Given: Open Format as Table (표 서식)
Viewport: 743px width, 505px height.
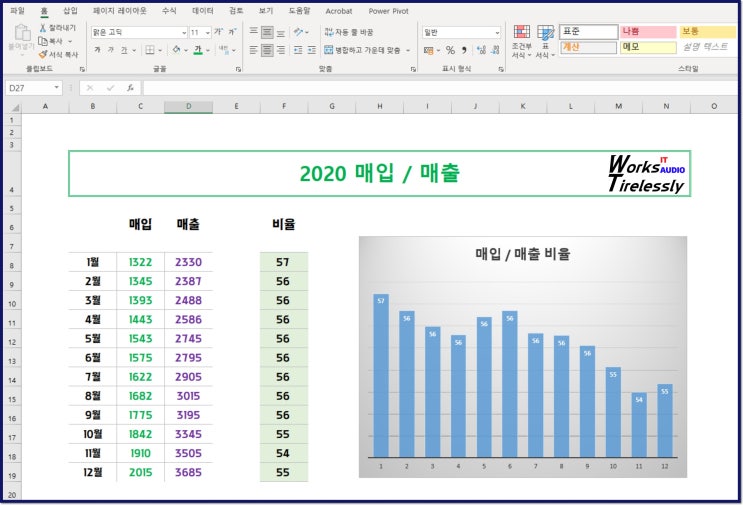Looking at the screenshot, I should pos(545,42).
